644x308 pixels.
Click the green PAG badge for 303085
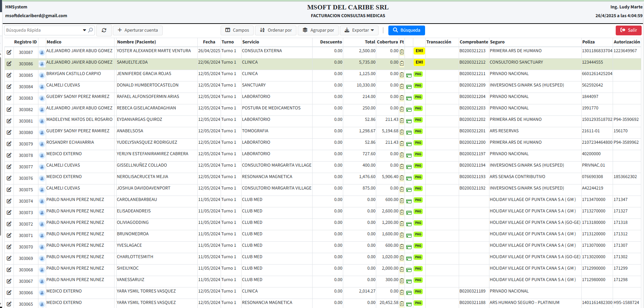click(x=418, y=74)
